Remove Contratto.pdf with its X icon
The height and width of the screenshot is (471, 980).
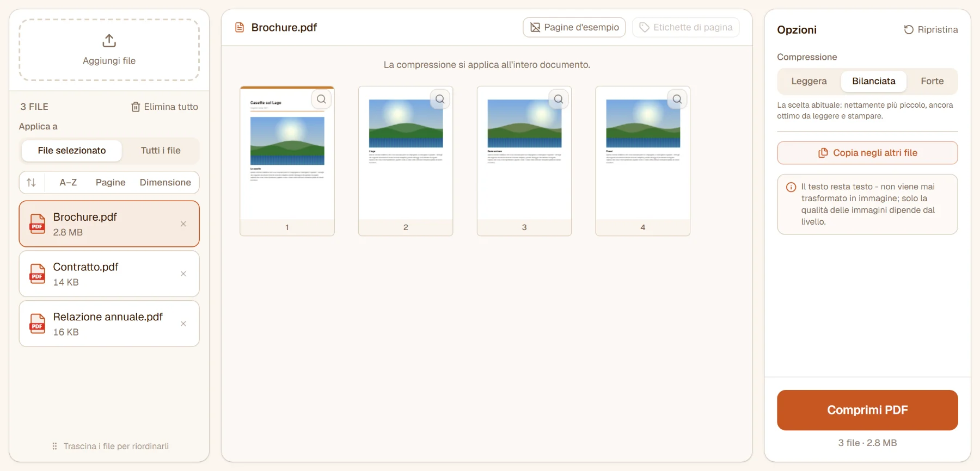183,274
